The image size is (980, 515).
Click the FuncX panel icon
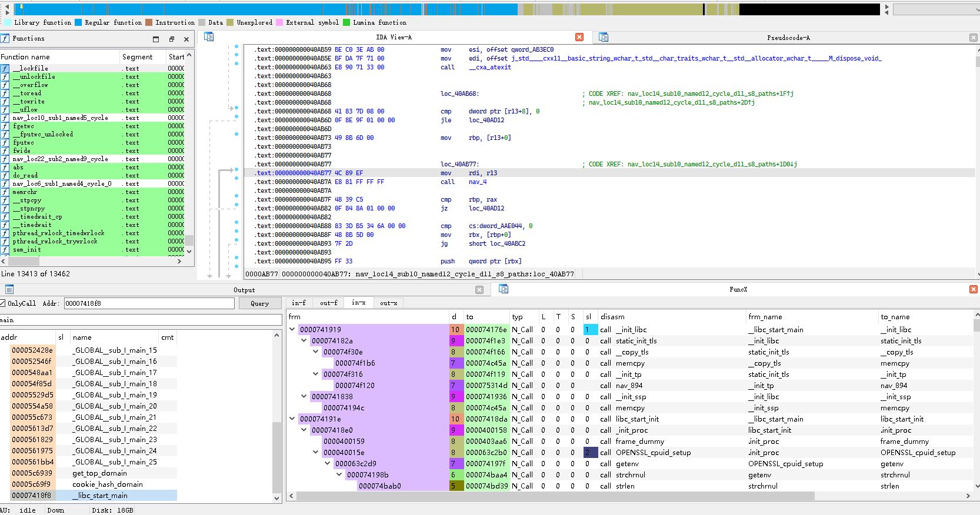[x=504, y=289]
